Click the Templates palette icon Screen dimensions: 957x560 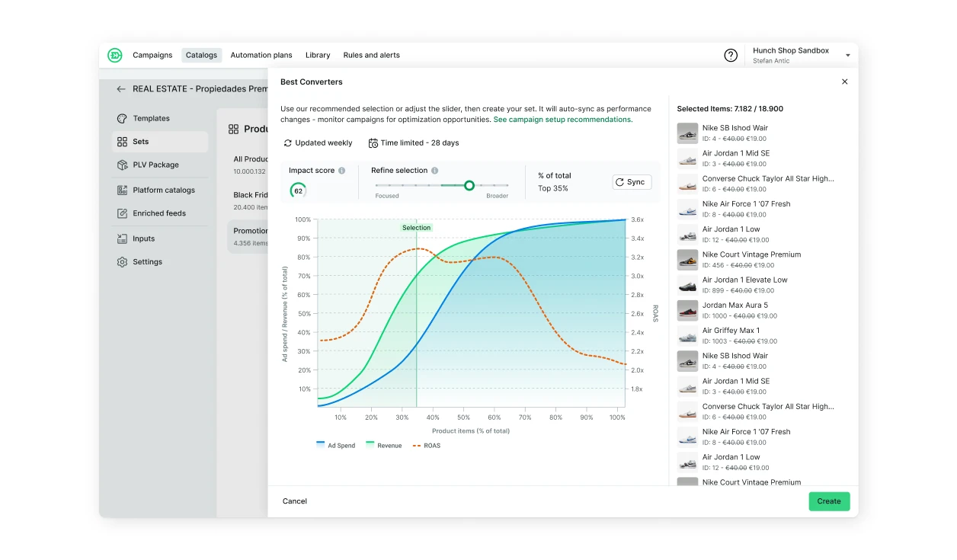[x=122, y=118]
